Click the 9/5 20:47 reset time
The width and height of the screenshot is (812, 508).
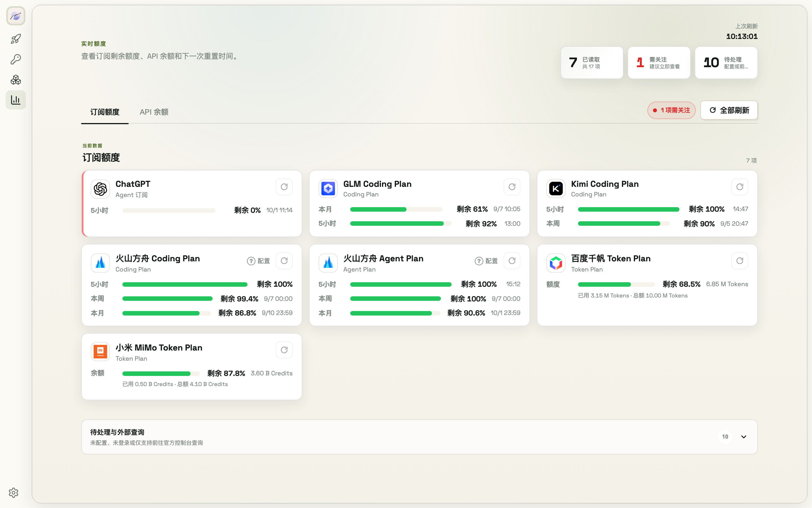tap(734, 224)
